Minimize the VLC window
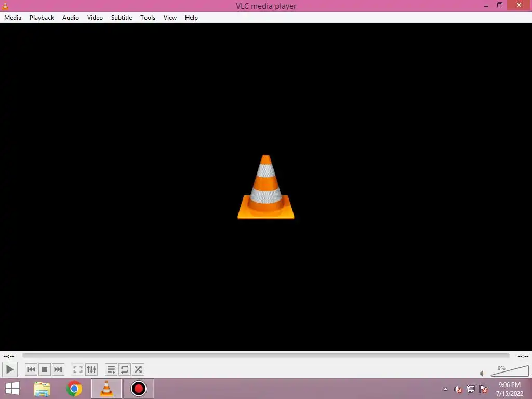The width and height of the screenshot is (532, 399). [486, 5]
